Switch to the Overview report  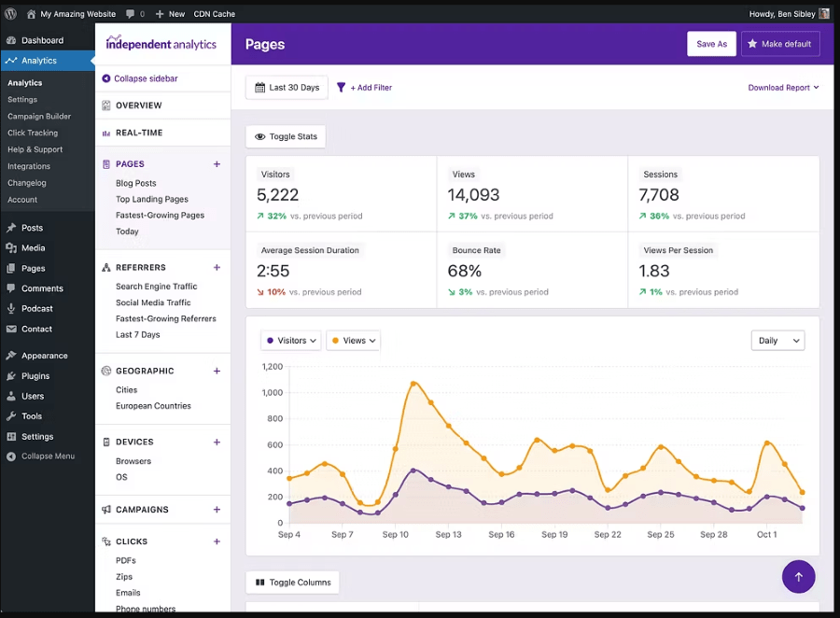[139, 105]
